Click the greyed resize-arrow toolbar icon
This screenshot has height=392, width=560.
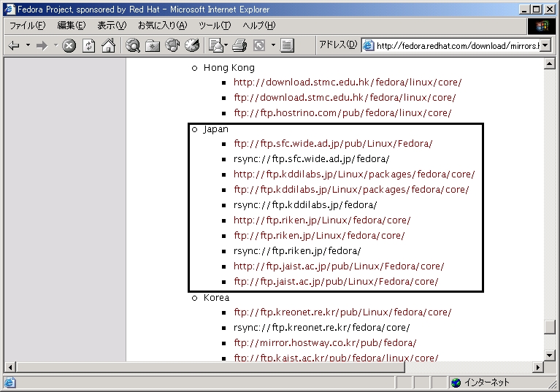click(259, 45)
